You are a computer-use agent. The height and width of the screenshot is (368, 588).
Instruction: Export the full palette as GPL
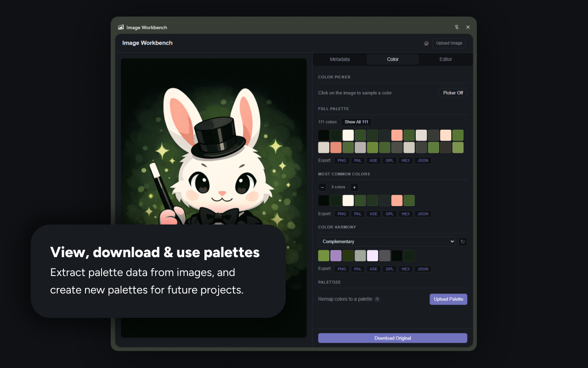389,160
